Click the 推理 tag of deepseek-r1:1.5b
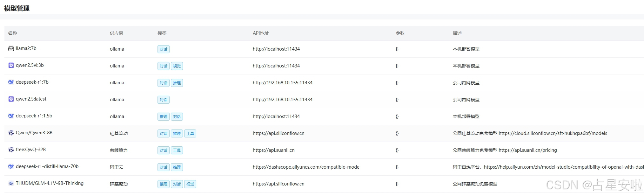The width and height of the screenshot is (644, 196). (164, 116)
